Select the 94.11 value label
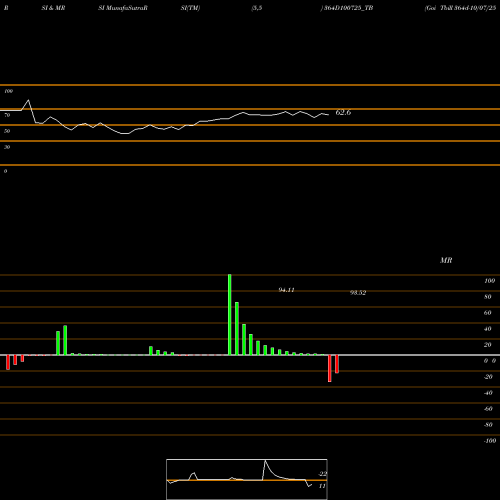500x500 pixels. tap(286, 290)
